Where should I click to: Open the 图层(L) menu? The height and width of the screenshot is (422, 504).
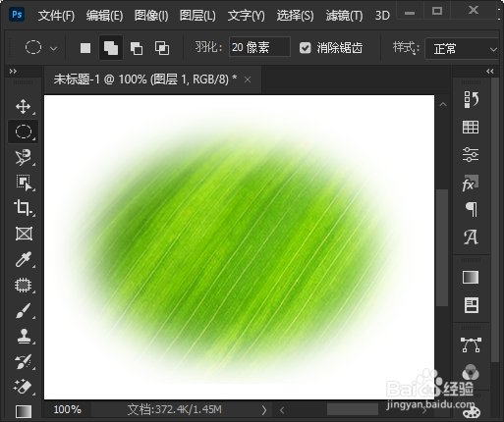point(197,16)
